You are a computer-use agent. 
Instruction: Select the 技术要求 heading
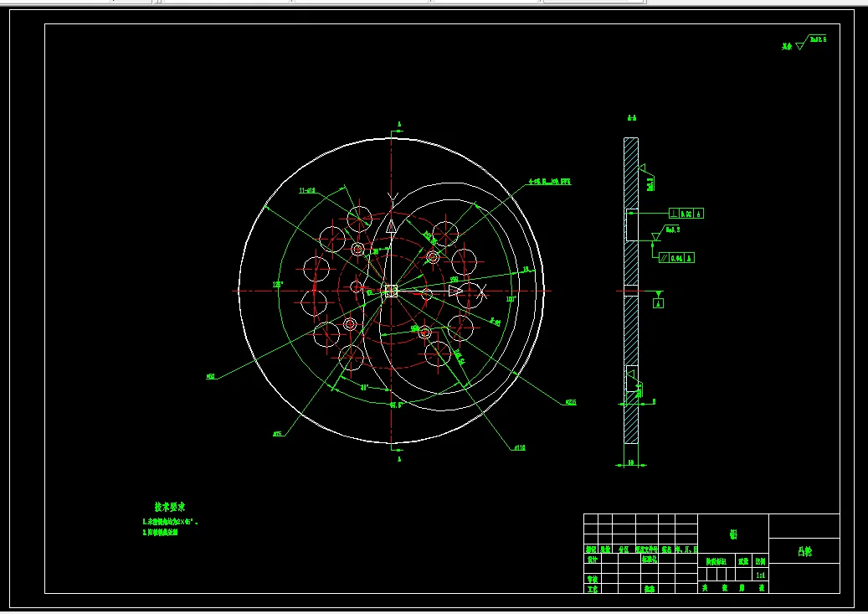click(169, 507)
